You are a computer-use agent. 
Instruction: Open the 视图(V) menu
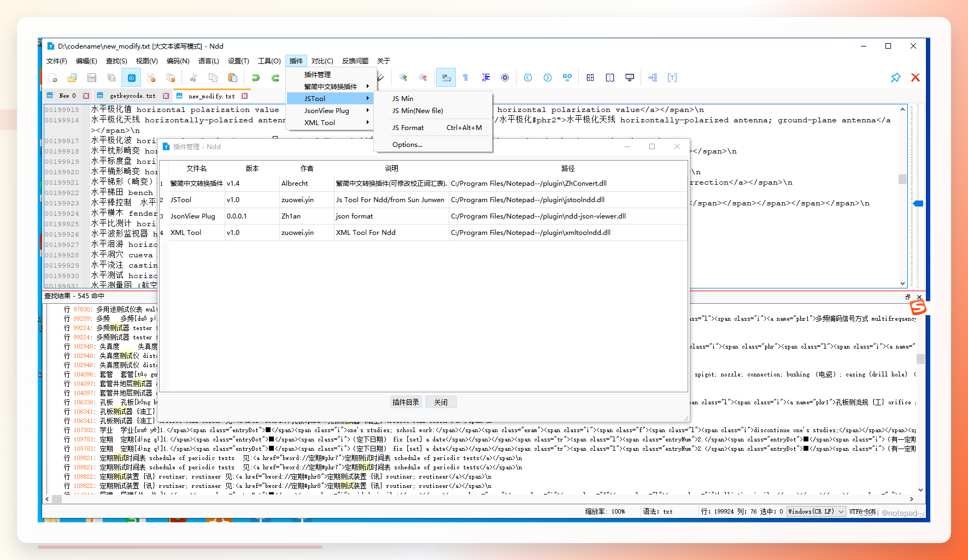click(146, 61)
